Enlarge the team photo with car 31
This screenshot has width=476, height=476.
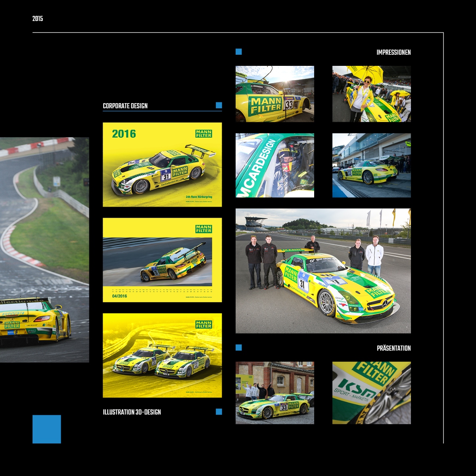pyautogui.click(x=323, y=271)
